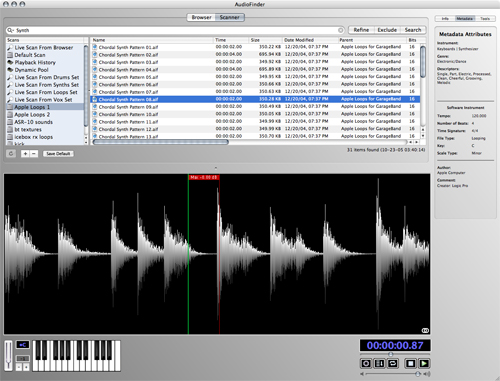Click the Save Default button
500x381 pixels.
[58, 154]
